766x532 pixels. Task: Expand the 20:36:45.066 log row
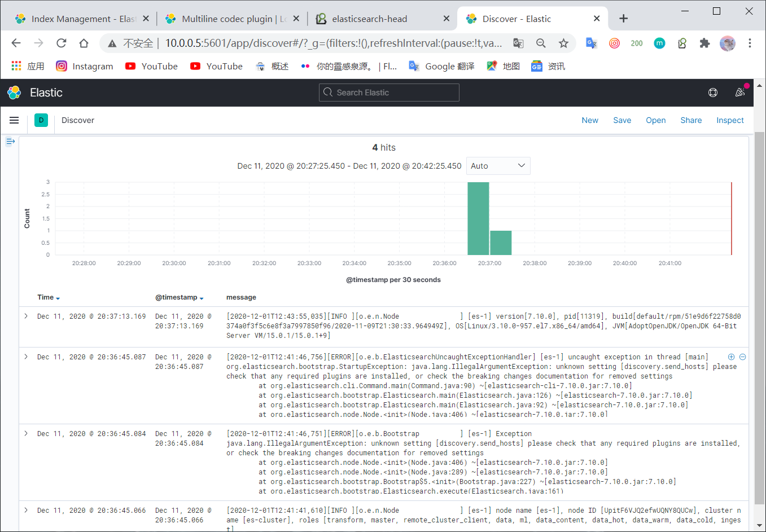tap(26, 511)
